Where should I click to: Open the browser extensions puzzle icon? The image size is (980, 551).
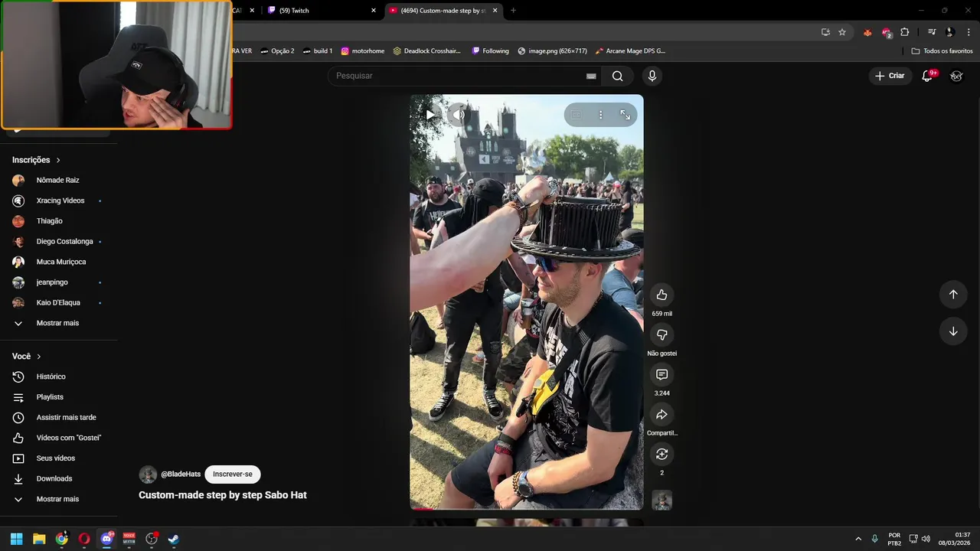point(905,32)
